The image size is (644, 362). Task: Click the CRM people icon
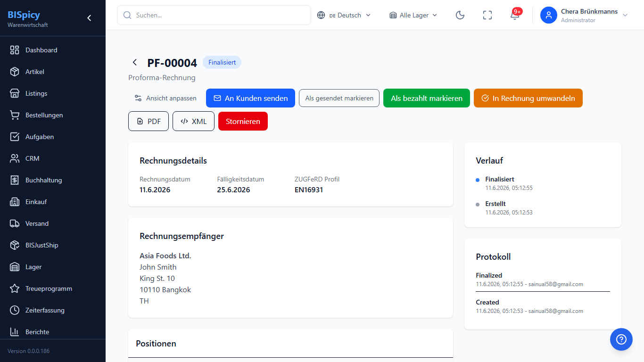coord(15,158)
